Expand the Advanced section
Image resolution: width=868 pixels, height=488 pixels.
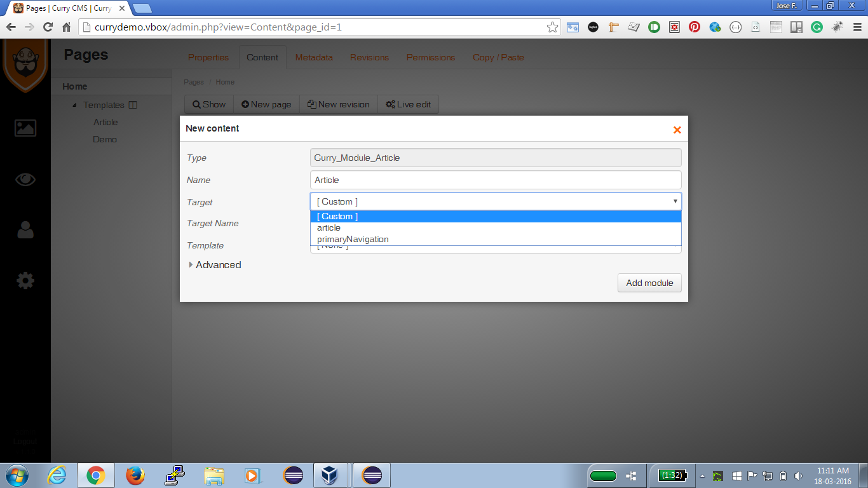point(215,265)
